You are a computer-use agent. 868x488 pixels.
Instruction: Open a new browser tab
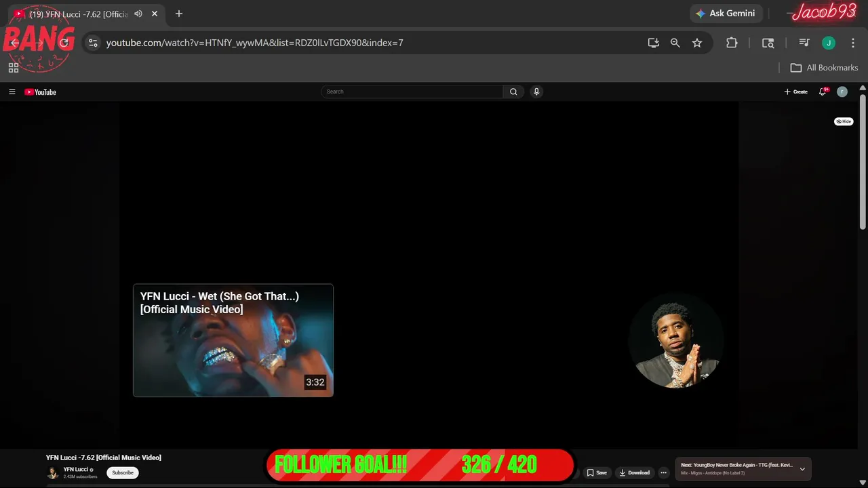click(x=179, y=14)
